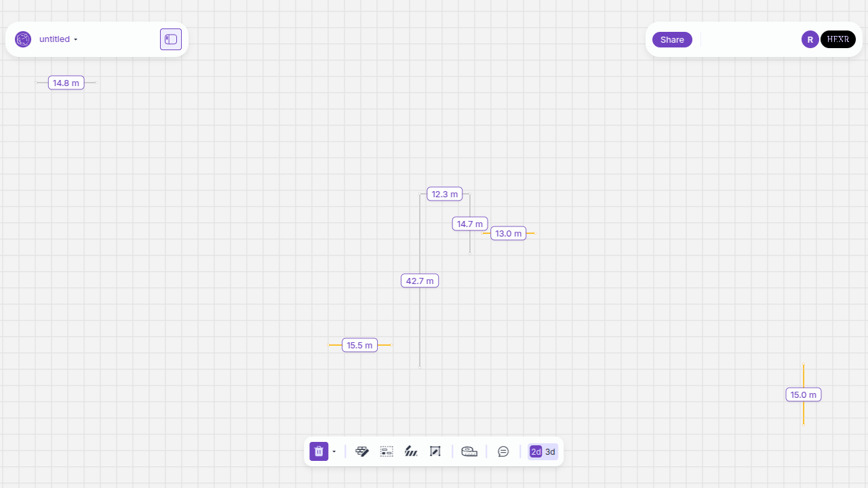
Task: Click the 15.5 m dimension label
Action: pyautogui.click(x=359, y=345)
